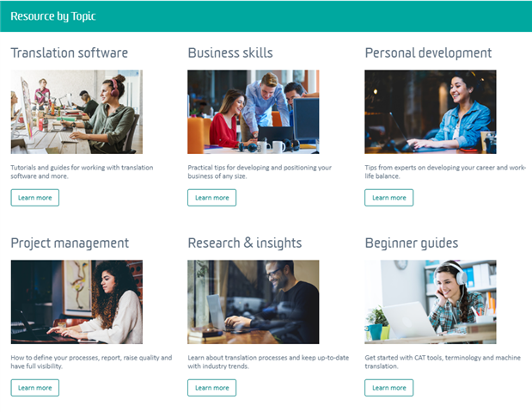The height and width of the screenshot is (412, 532).
Task: Select the Research & insights heading
Action: click(x=245, y=243)
